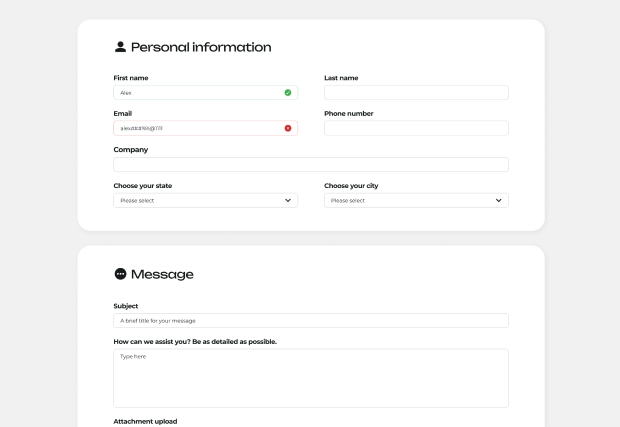Click the 'Message' section heading
This screenshot has height=427, width=620.
tap(162, 274)
